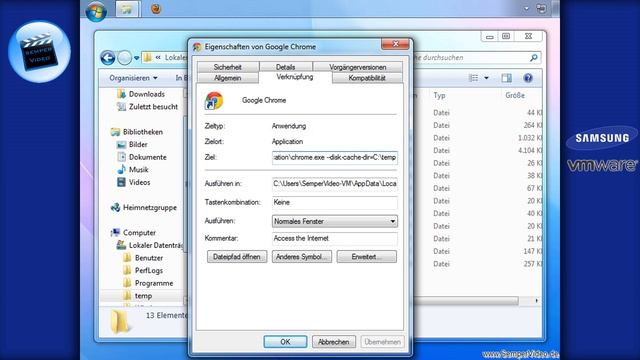Switch to the Sicherheit tab
The image size is (640, 360).
pos(227,67)
